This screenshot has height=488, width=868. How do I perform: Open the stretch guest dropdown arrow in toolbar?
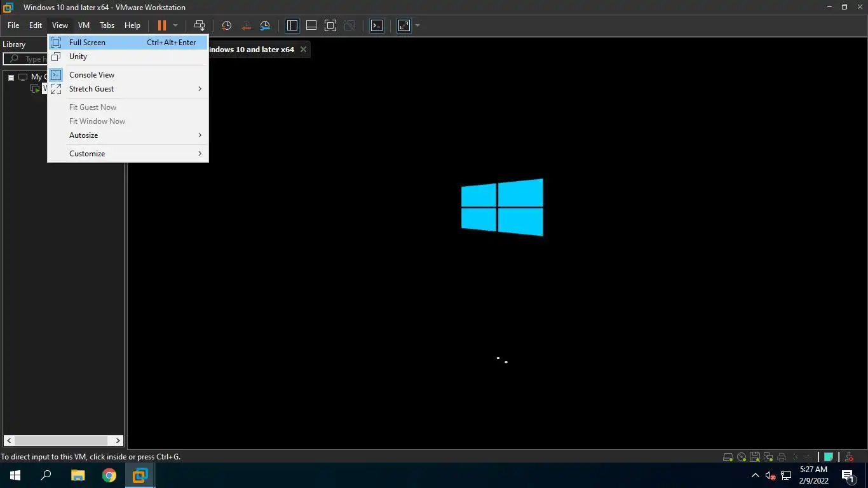417,25
